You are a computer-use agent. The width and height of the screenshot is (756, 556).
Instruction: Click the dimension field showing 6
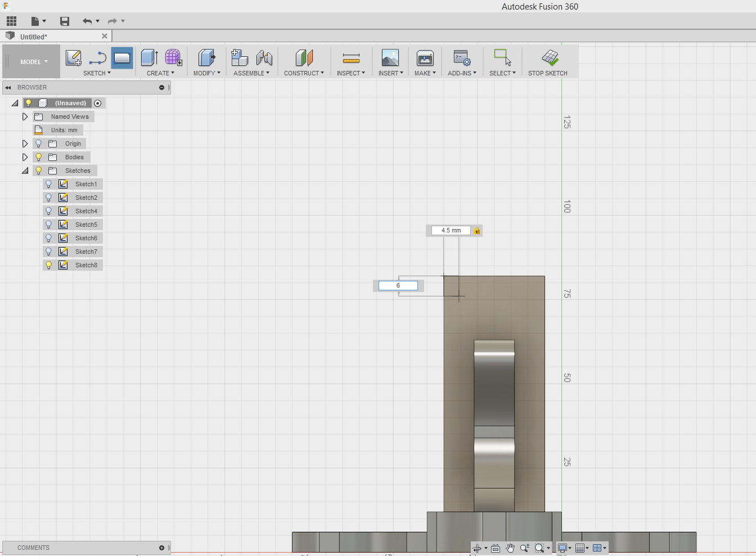pos(398,285)
